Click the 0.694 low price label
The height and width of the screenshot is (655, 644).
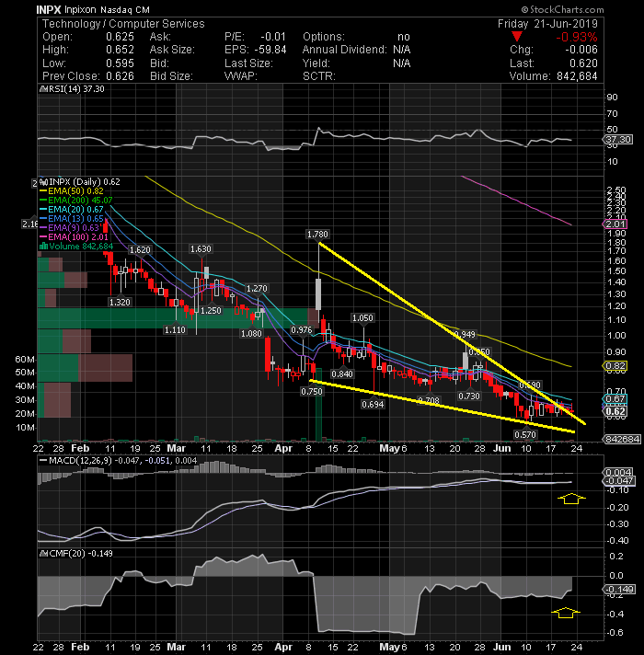pyautogui.click(x=373, y=405)
